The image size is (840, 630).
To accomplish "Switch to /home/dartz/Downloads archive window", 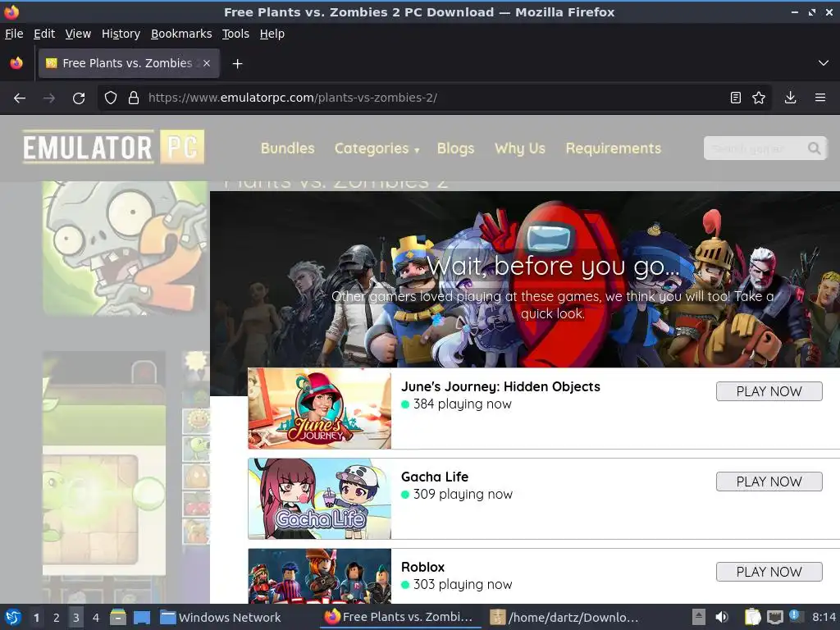I will coord(564,617).
